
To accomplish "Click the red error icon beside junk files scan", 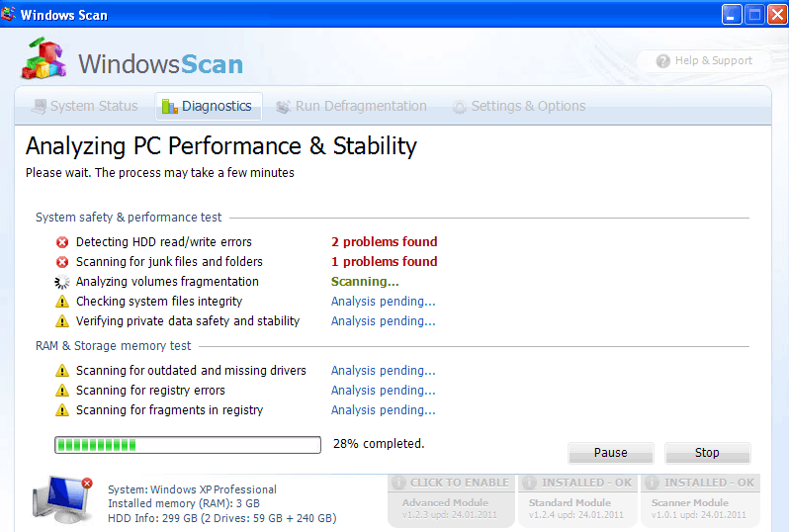I will point(62,262).
